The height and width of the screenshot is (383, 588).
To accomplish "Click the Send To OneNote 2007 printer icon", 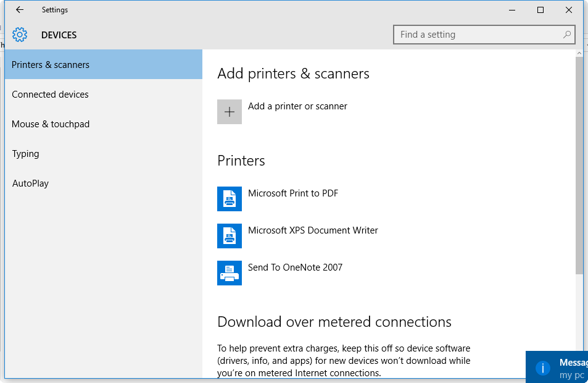I will click(229, 273).
